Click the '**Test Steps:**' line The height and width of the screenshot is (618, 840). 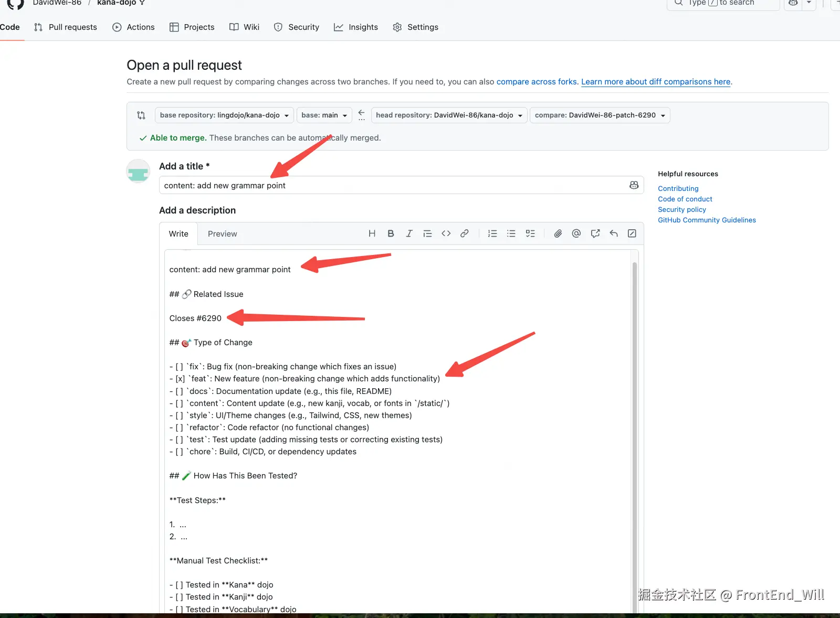[197, 500]
